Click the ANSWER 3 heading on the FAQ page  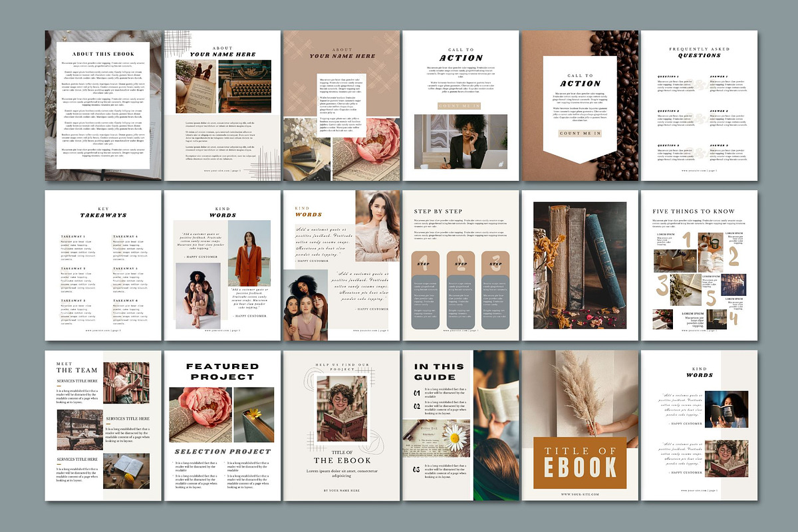click(720, 145)
